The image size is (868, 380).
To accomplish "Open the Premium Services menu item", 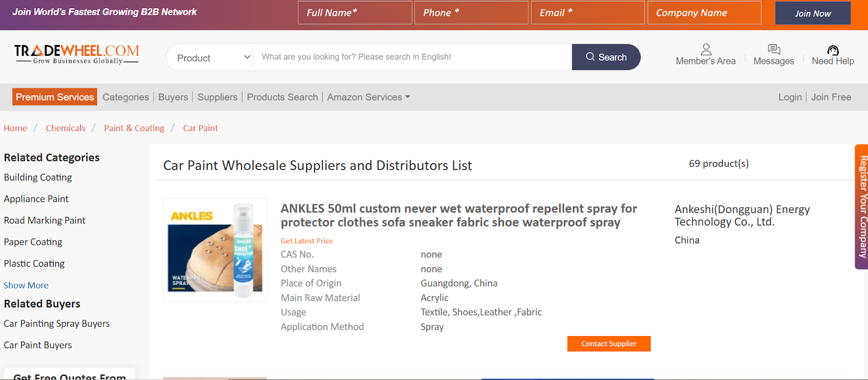I will click(x=55, y=97).
